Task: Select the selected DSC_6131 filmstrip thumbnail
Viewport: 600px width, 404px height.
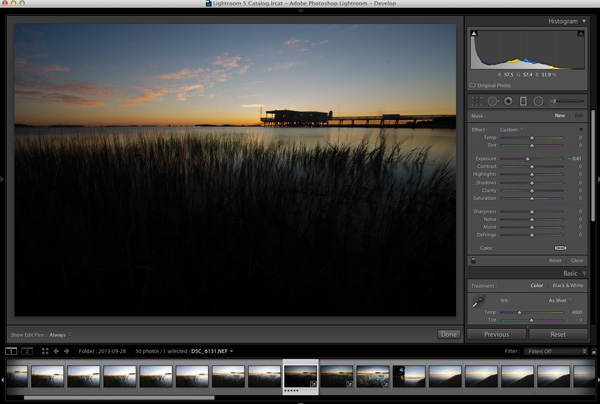Action: coord(300,376)
